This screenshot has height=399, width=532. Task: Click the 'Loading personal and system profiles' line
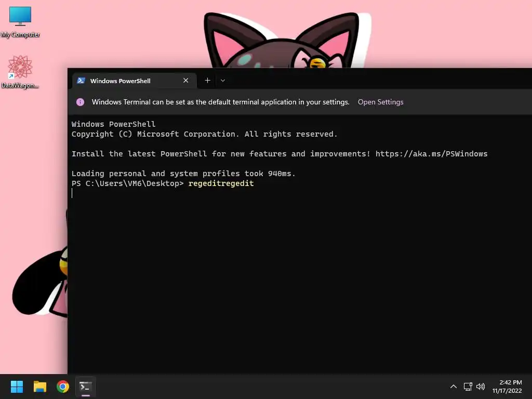(x=183, y=174)
